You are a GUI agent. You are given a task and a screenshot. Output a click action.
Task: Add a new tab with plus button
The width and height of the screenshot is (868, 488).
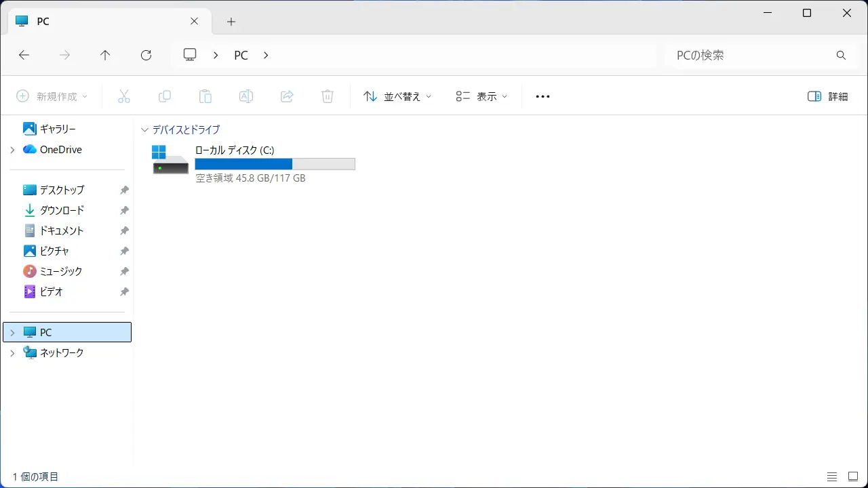(231, 22)
